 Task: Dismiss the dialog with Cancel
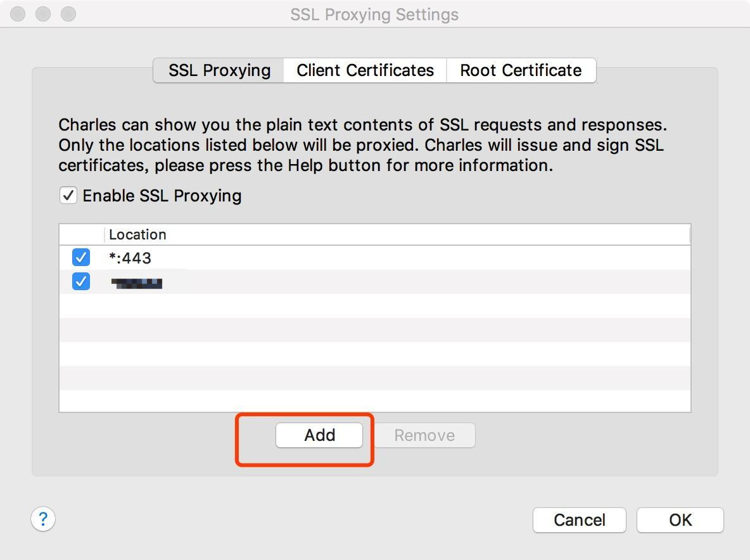point(578,519)
